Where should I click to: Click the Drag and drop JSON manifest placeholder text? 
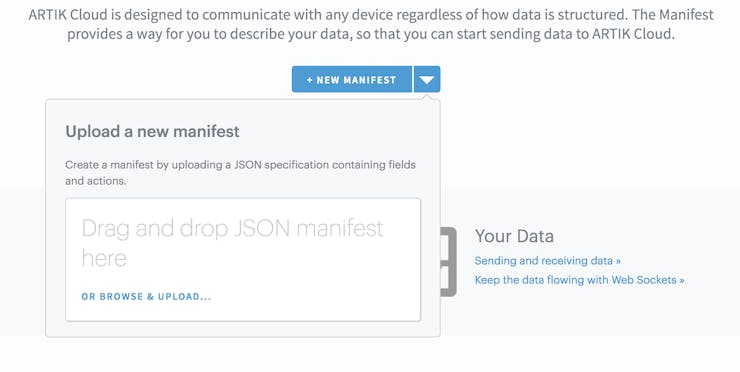click(233, 243)
